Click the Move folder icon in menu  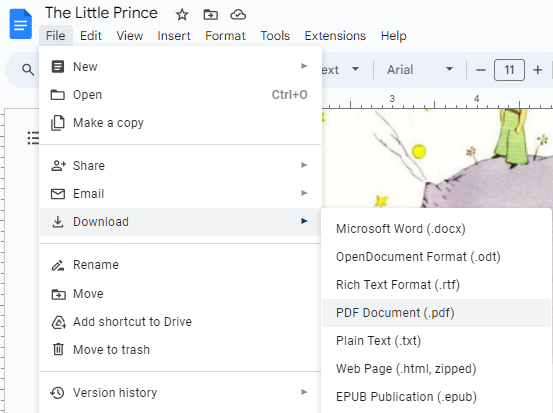[x=58, y=294]
